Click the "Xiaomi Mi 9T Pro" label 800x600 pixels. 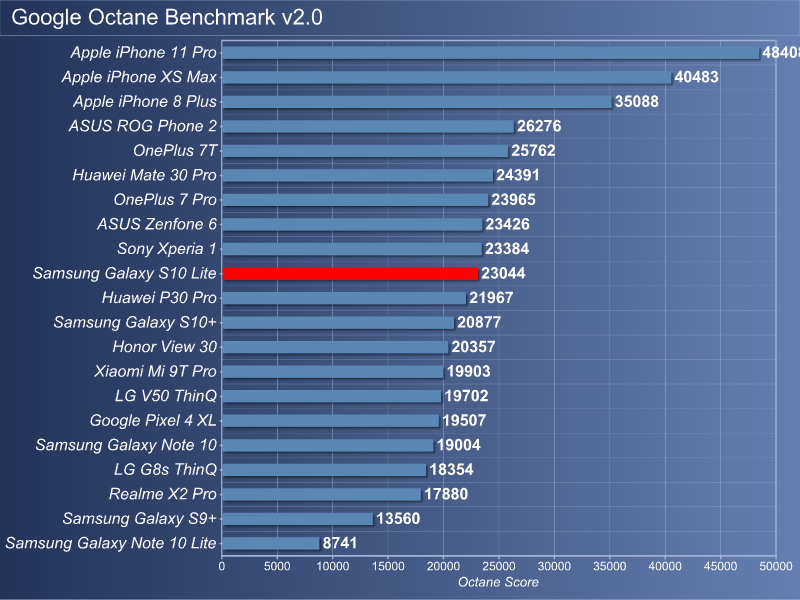coord(156,371)
